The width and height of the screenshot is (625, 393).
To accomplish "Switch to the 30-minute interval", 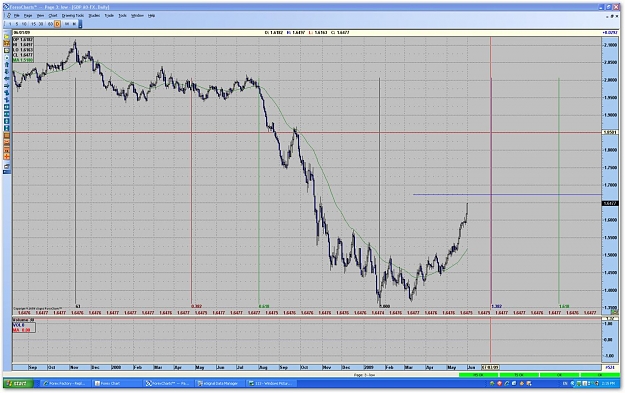I will click(x=41, y=24).
